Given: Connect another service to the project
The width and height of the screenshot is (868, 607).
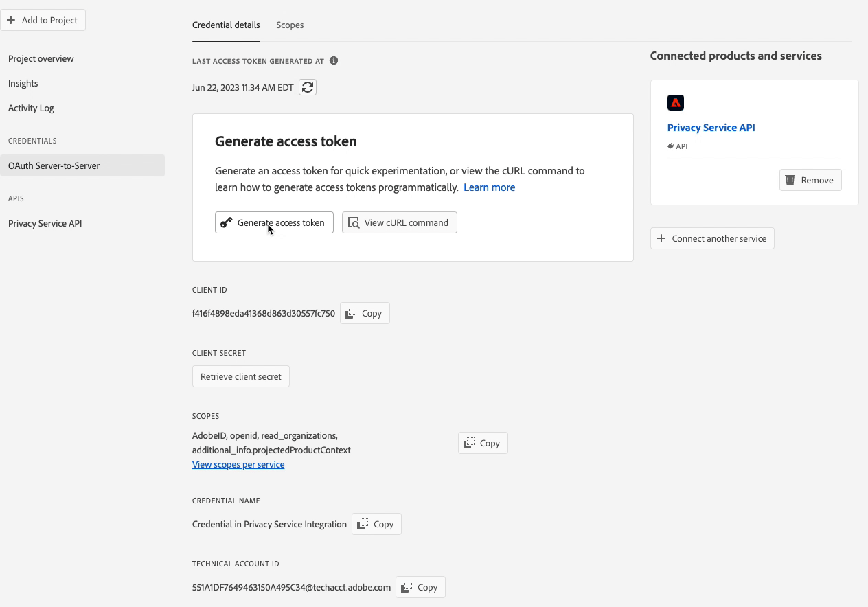Looking at the screenshot, I should click(x=712, y=238).
